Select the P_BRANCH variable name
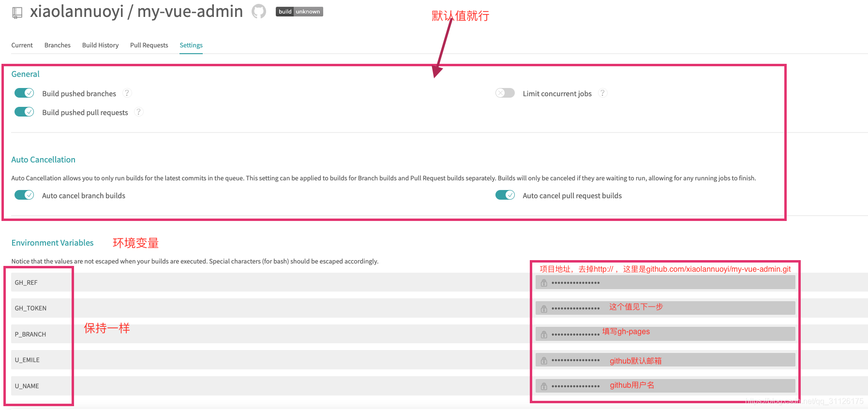The image size is (868, 410). (30, 335)
